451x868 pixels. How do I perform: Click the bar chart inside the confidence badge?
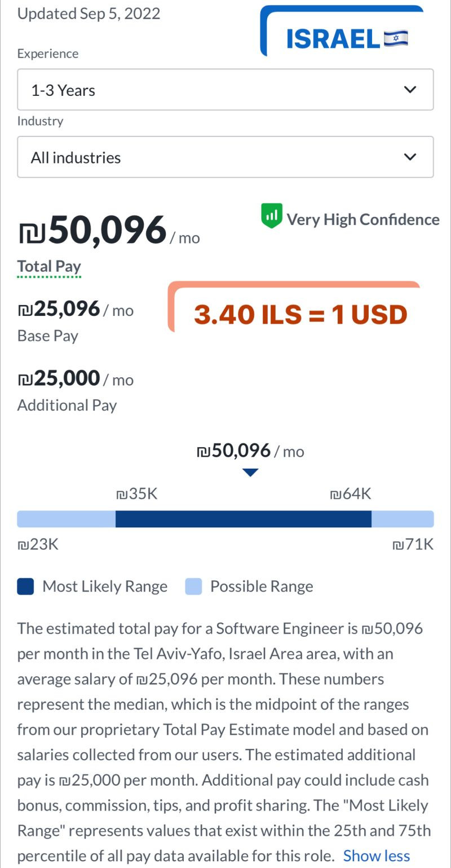(271, 215)
